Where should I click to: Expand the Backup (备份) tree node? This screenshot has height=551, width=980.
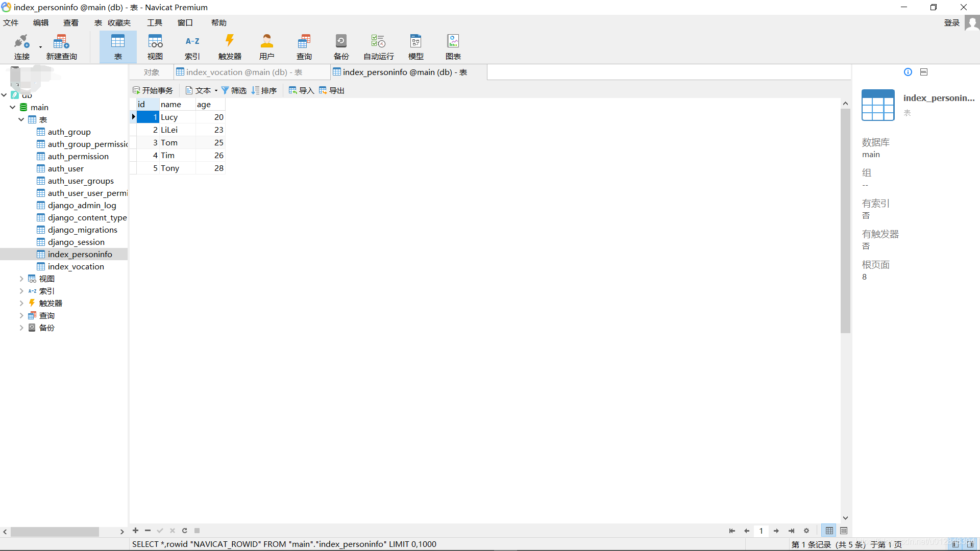[x=21, y=328]
